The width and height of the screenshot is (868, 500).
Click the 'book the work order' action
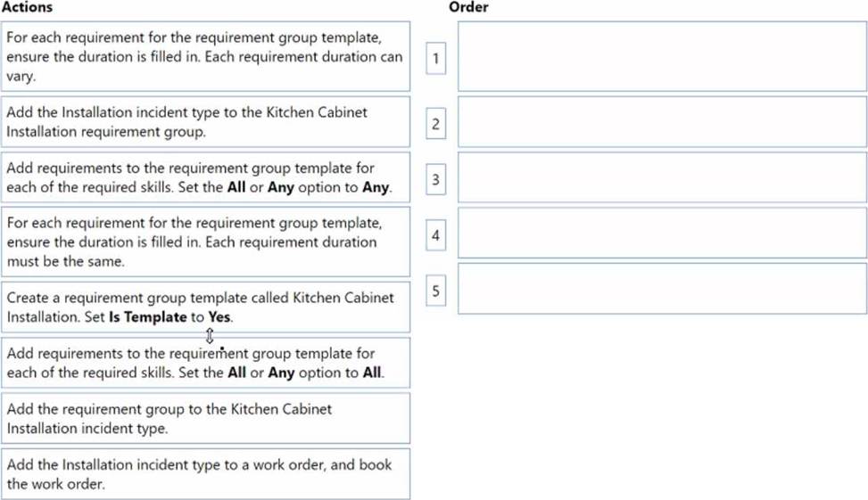pyautogui.click(x=205, y=473)
